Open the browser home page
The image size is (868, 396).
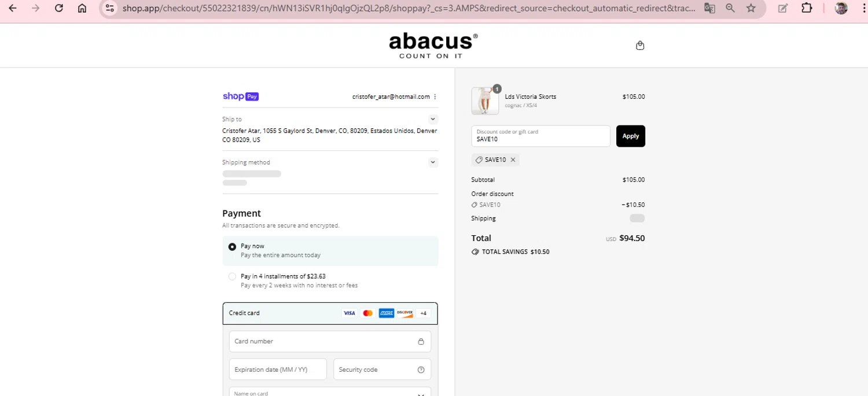[x=82, y=8]
